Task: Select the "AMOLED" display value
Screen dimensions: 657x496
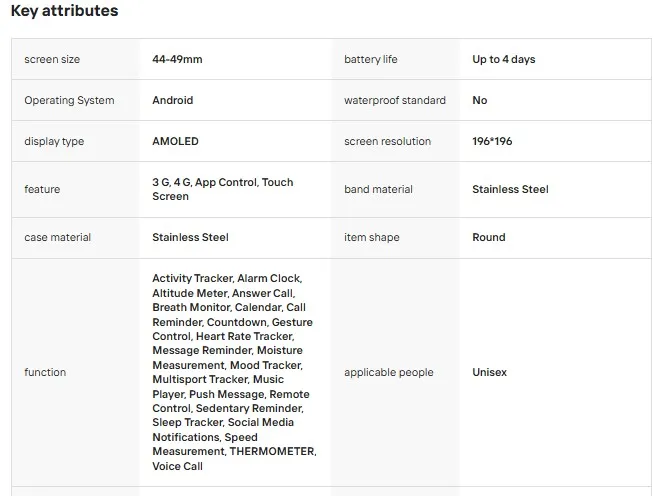Action: tap(175, 142)
